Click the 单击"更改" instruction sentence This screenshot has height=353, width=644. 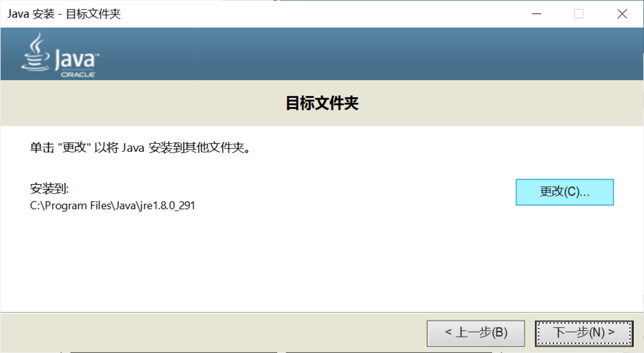coord(140,148)
